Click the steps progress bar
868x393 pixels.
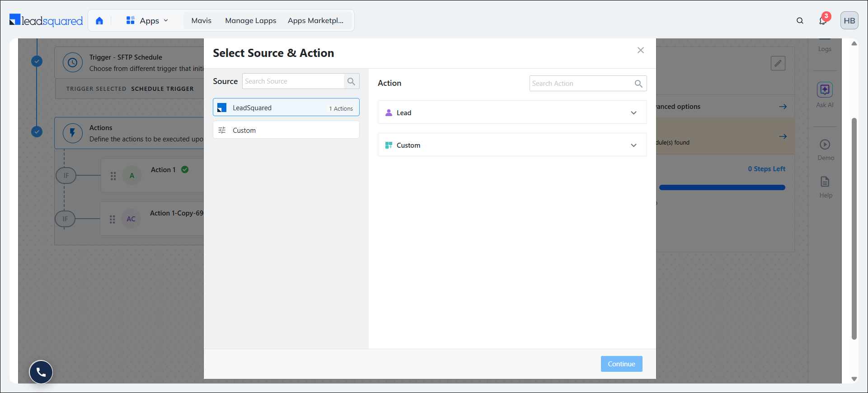point(722,187)
